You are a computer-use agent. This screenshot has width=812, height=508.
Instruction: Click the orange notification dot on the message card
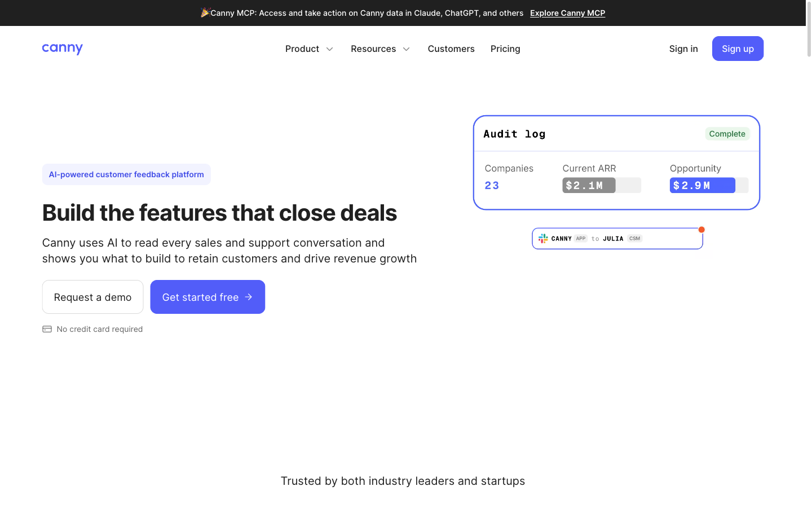(x=701, y=230)
